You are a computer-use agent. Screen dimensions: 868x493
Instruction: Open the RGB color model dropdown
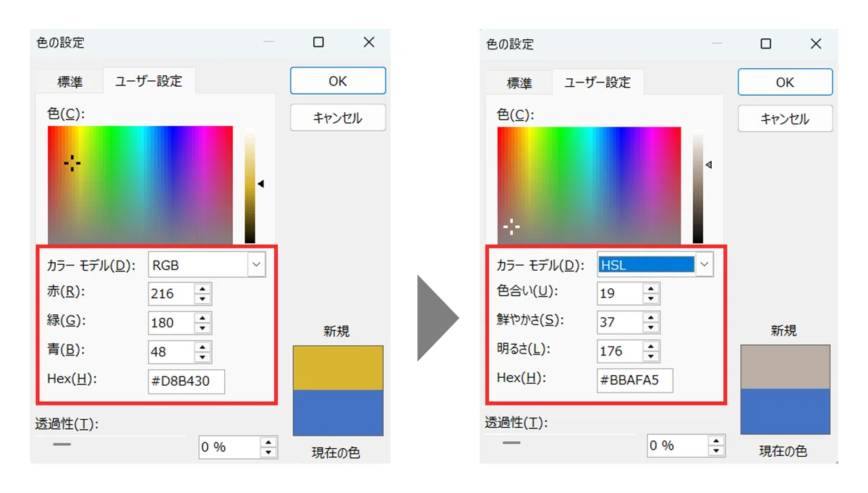coord(256,265)
